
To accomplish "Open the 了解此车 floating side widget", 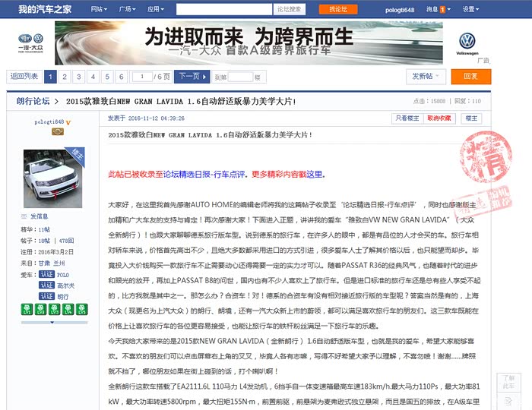I will pyautogui.click(x=508, y=382).
